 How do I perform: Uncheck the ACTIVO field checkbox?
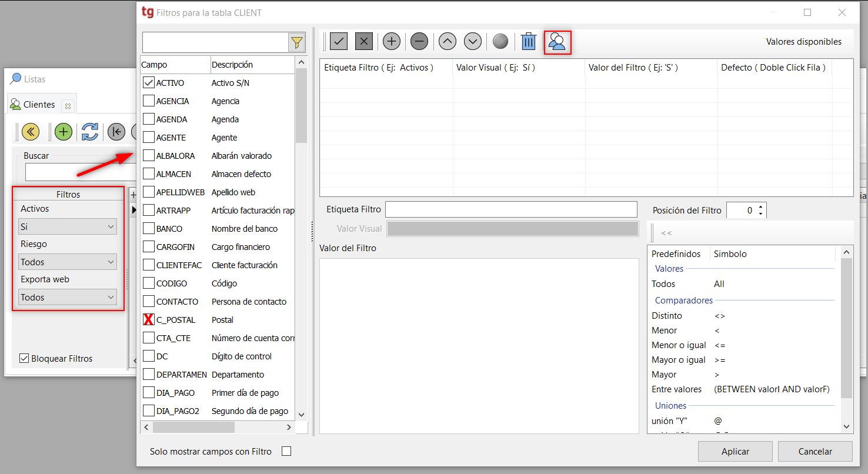pos(149,83)
